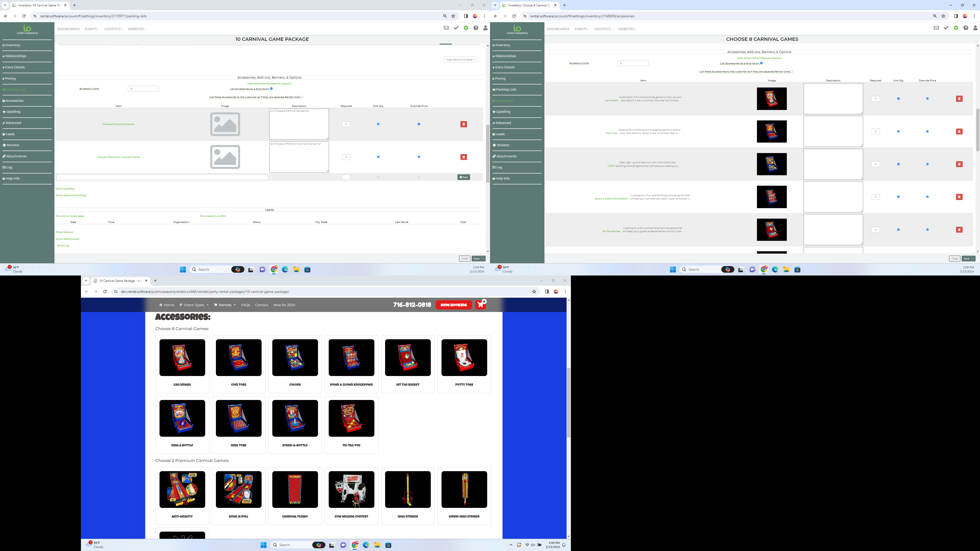
Task: Select Packing Lists in the right window sidebar
Action: point(506,89)
